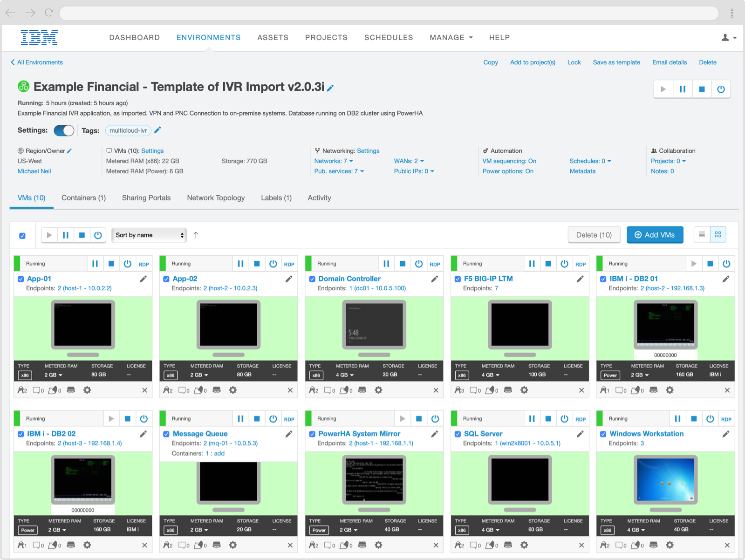Viewport: 745px width, 560px height.
Task: Open RDP for App-02
Action: (x=289, y=264)
